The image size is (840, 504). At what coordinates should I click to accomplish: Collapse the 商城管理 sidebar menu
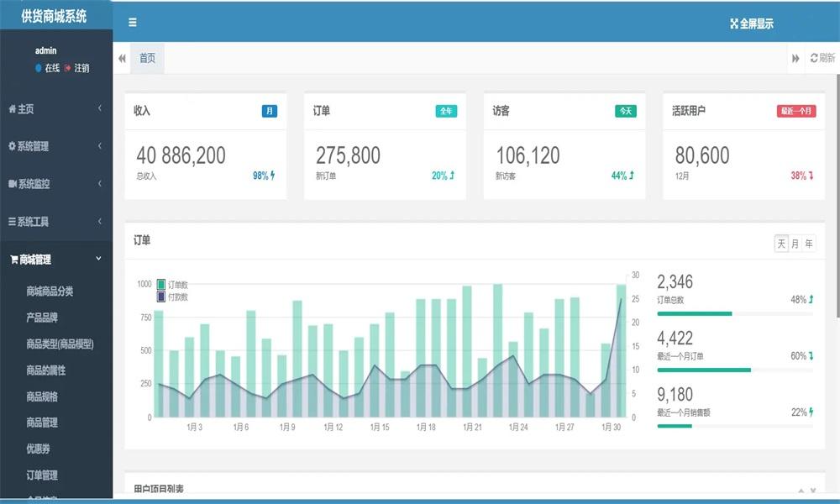coord(56,260)
